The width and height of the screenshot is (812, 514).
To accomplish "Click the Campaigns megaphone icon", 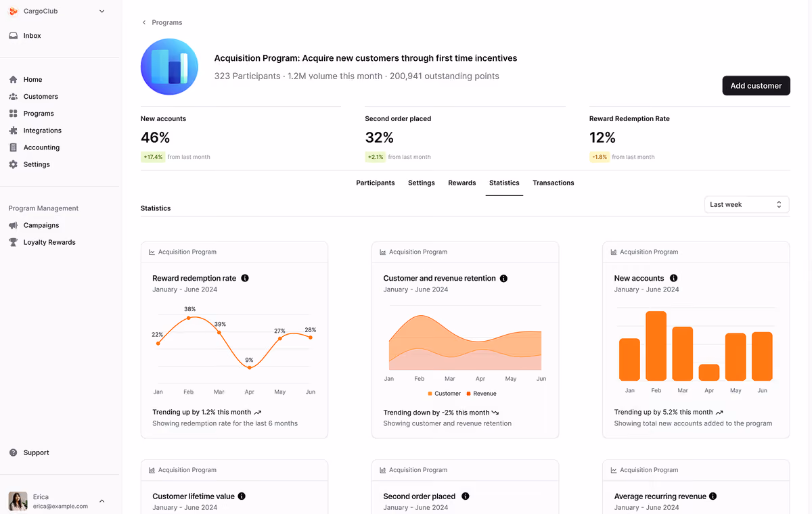I will (x=13, y=225).
